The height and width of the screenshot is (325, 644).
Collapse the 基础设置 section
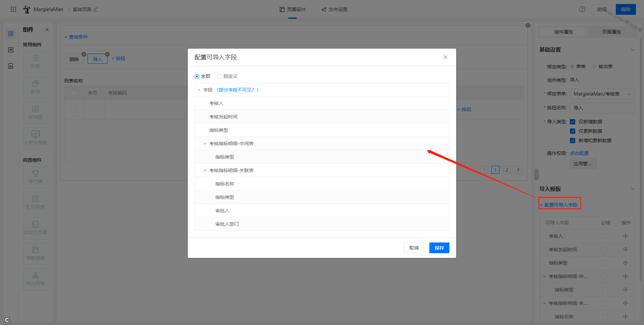coord(633,50)
